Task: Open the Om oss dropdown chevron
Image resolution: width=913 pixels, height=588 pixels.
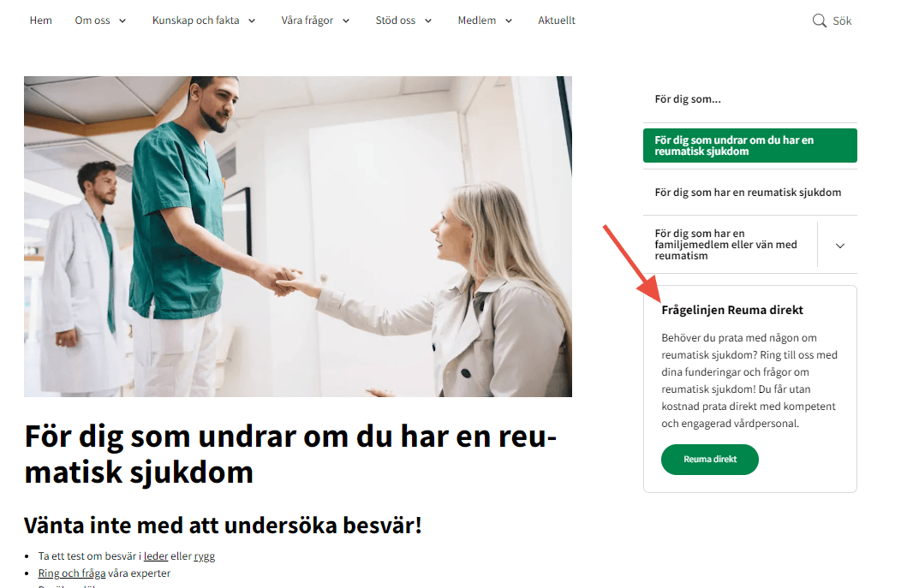Action: [122, 21]
